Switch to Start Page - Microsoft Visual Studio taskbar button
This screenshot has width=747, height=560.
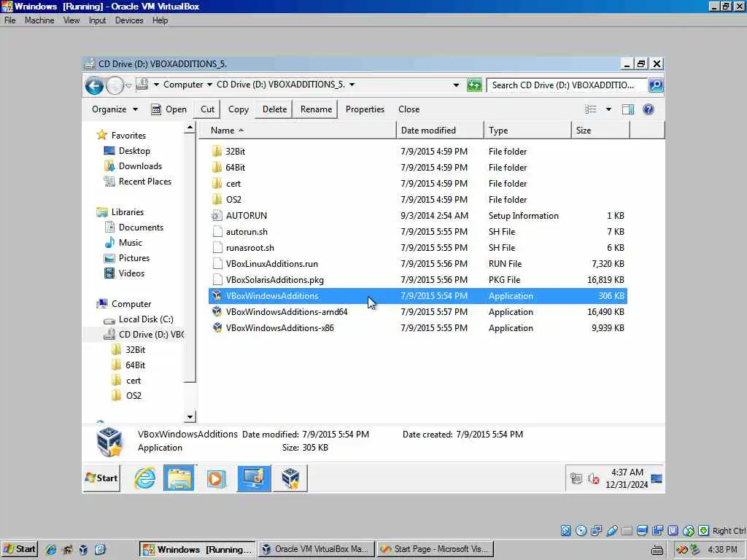click(436, 550)
